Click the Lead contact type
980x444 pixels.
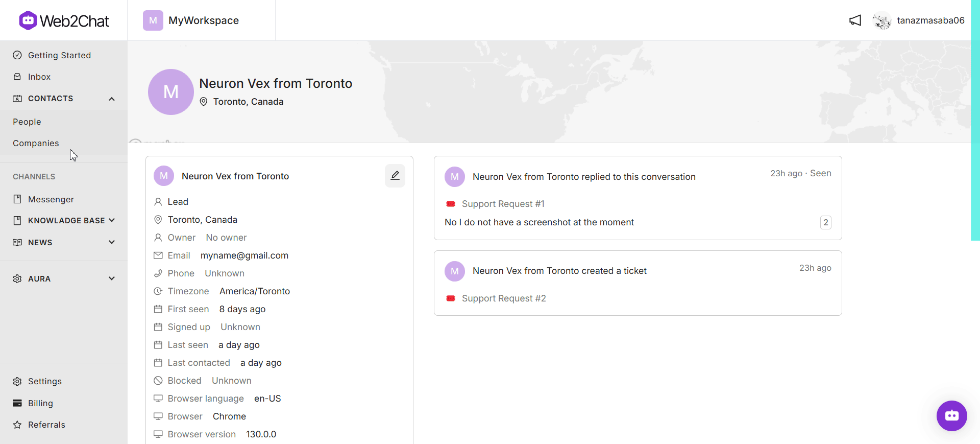point(178,202)
